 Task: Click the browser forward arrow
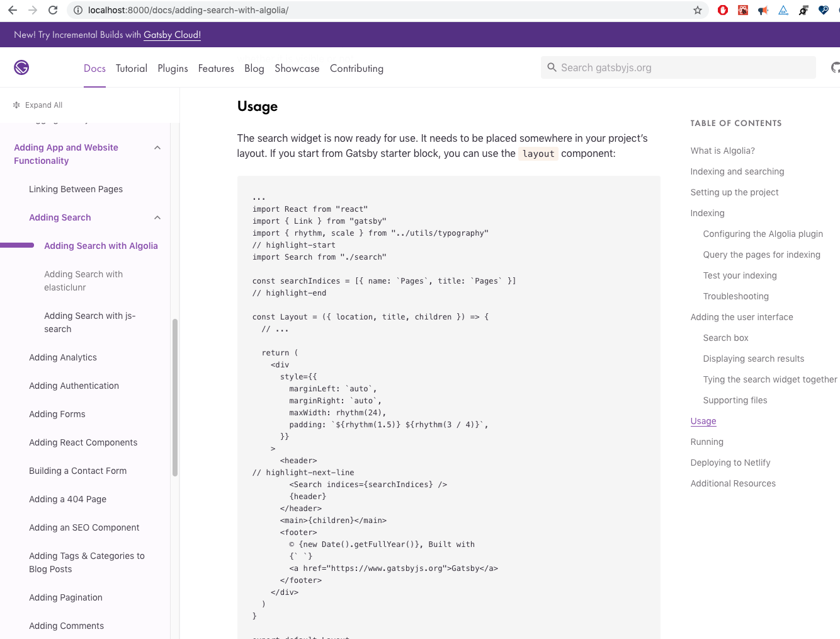coord(33,10)
